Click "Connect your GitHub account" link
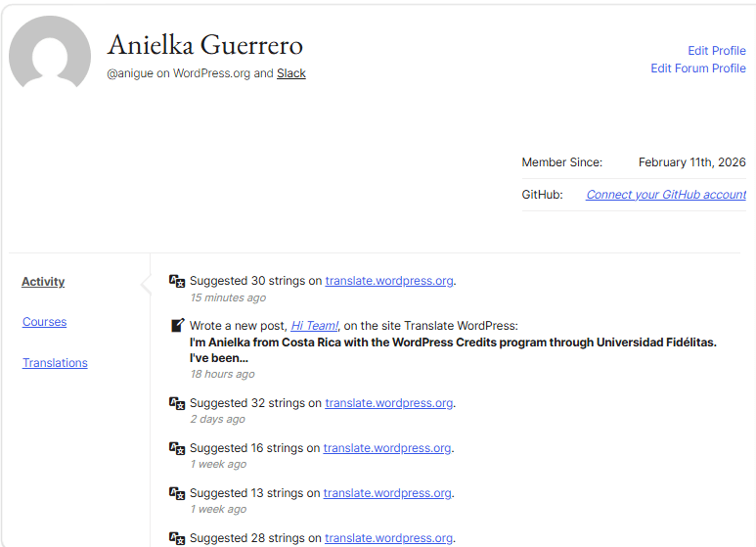Image resolution: width=756 pixels, height=547 pixels. click(665, 195)
